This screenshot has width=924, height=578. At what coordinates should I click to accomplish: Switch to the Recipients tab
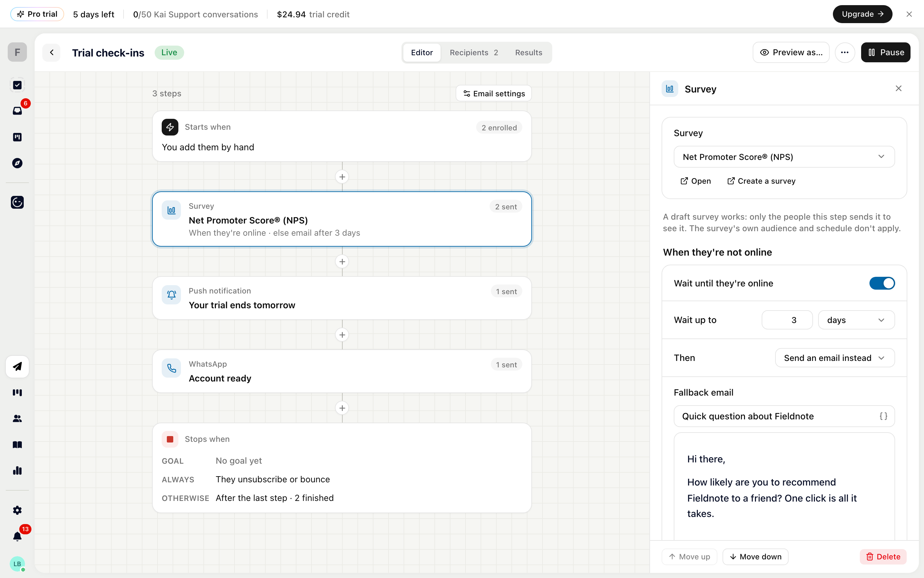point(474,52)
